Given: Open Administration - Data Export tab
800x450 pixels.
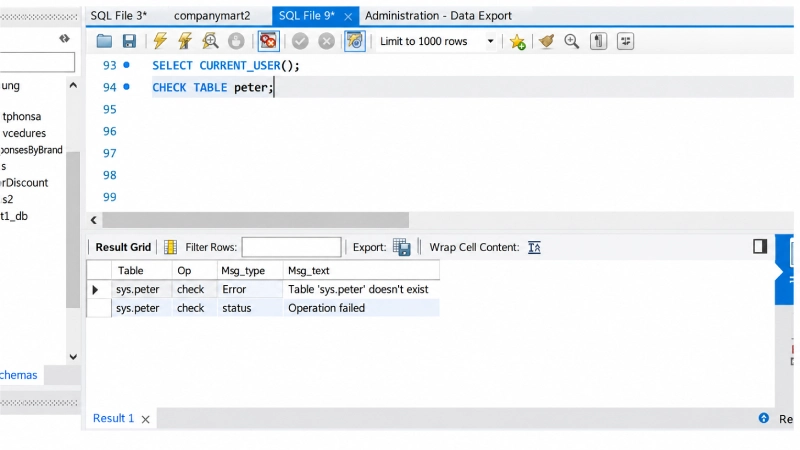Looking at the screenshot, I should 438,16.
